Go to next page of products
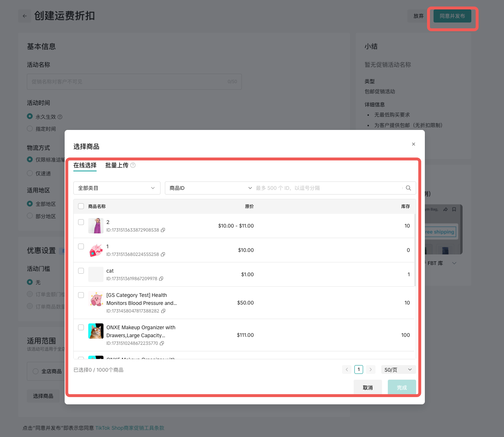Image resolution: width=504 pixels, height=437 pixels. (x=370, y=369)
